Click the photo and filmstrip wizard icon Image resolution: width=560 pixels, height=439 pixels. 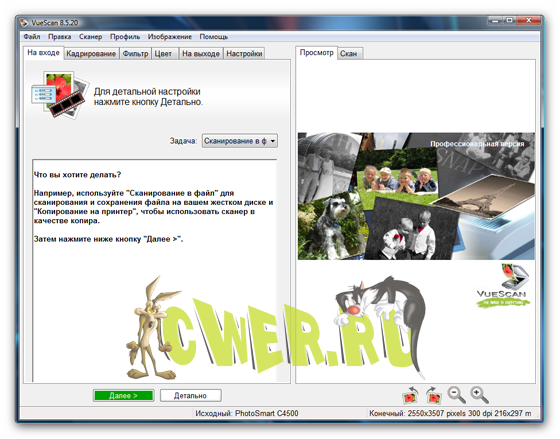pos(59,94)
